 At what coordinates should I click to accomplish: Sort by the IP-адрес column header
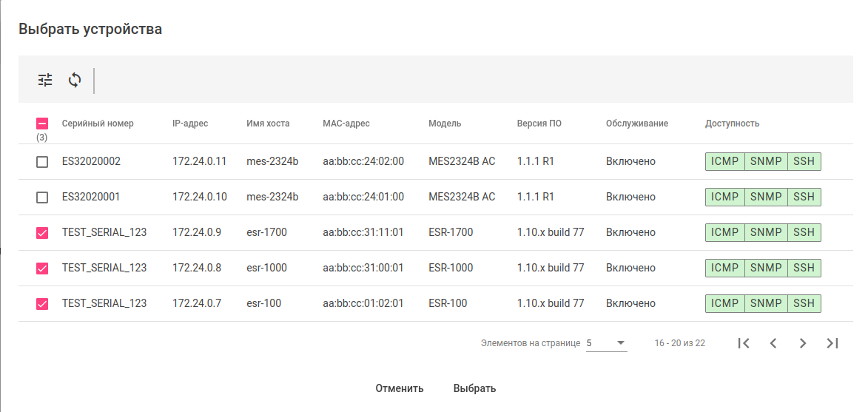pyautogui.click(x=190, y=124)
